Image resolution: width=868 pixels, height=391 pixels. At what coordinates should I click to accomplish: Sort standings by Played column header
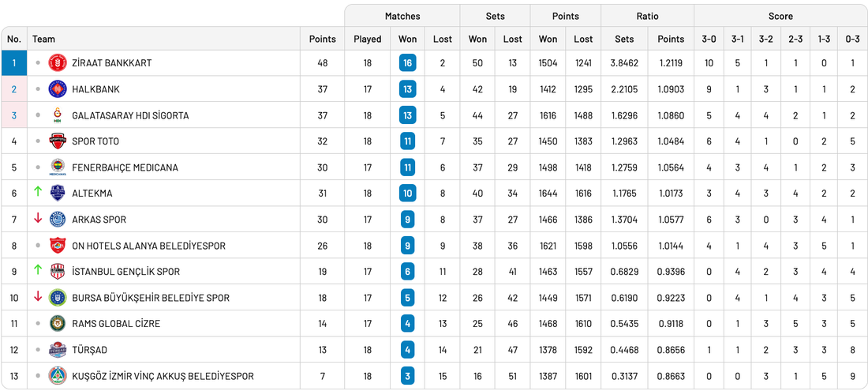point(367,39)
